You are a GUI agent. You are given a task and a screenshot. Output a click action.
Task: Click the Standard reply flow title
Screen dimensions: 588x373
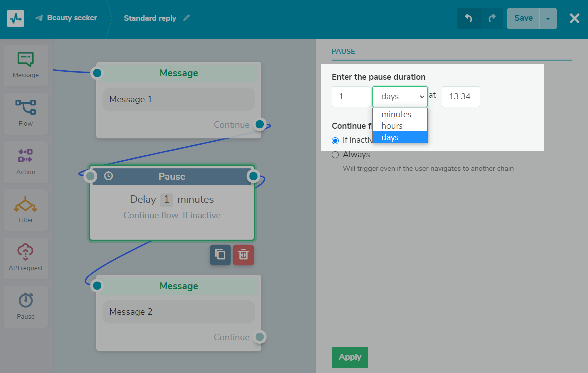150,18
